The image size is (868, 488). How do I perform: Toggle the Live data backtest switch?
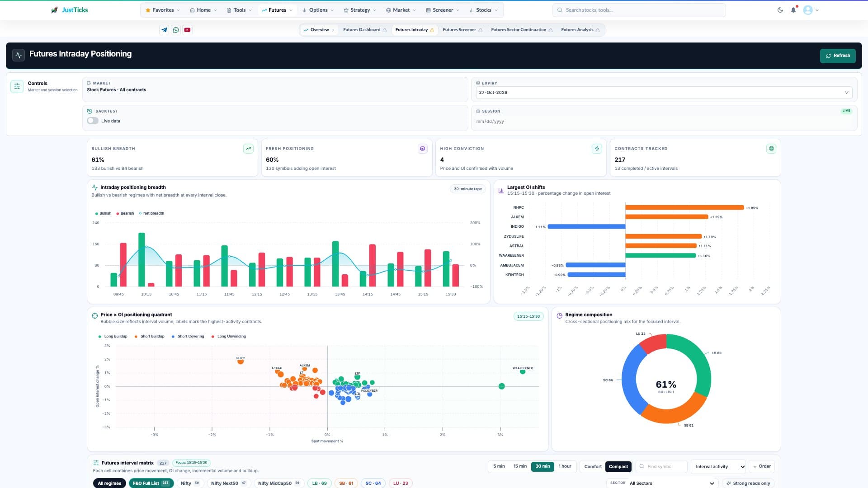93,121
